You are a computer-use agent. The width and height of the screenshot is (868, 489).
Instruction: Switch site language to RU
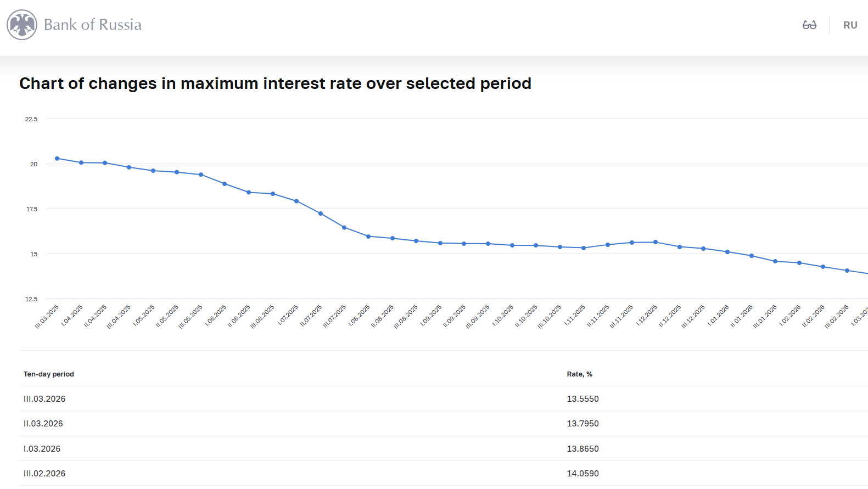pos(850,25)
